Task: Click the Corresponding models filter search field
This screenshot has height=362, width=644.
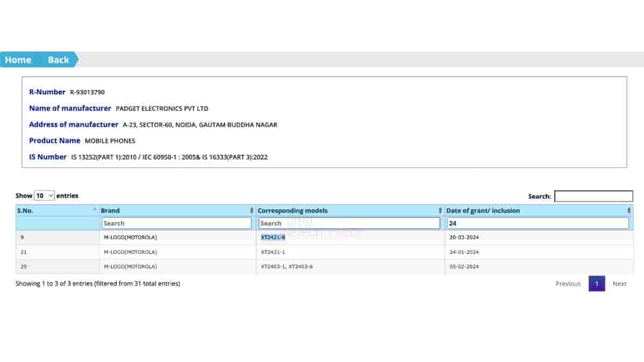Action: (349, 223)
